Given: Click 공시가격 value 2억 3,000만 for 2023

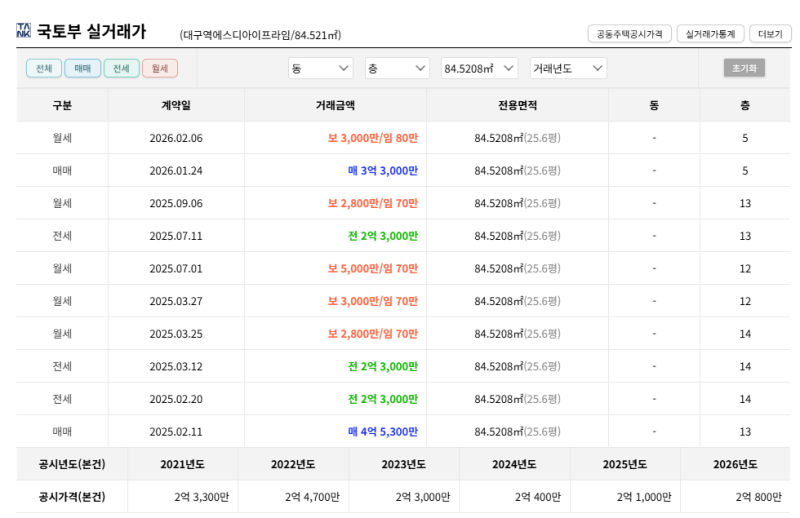Looking at the screenshot, I should click(423, 497).
